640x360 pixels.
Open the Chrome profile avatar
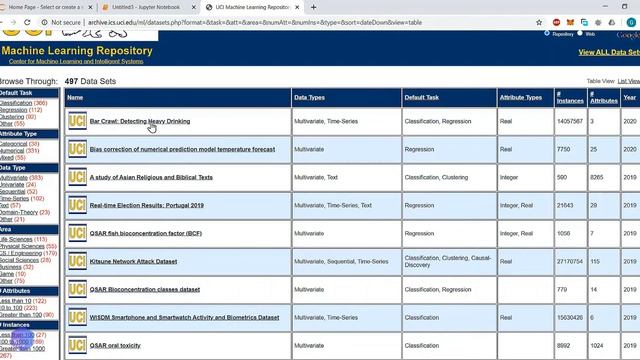(631, 22)
